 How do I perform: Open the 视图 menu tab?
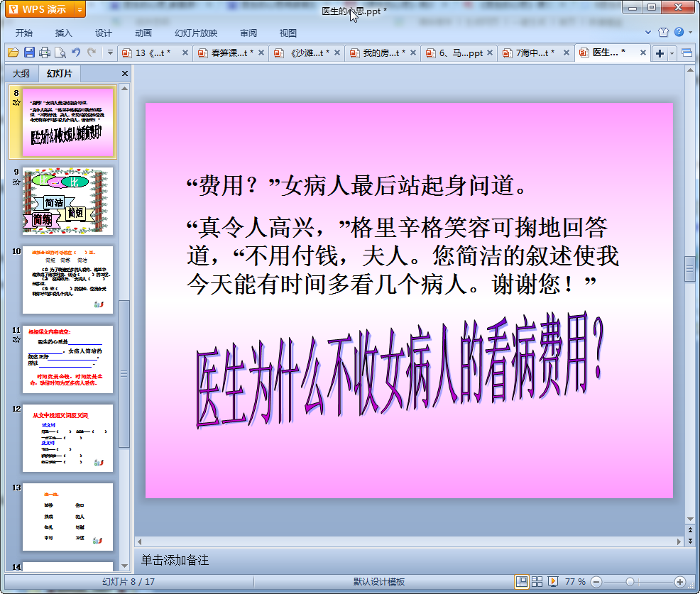(288, 33)
